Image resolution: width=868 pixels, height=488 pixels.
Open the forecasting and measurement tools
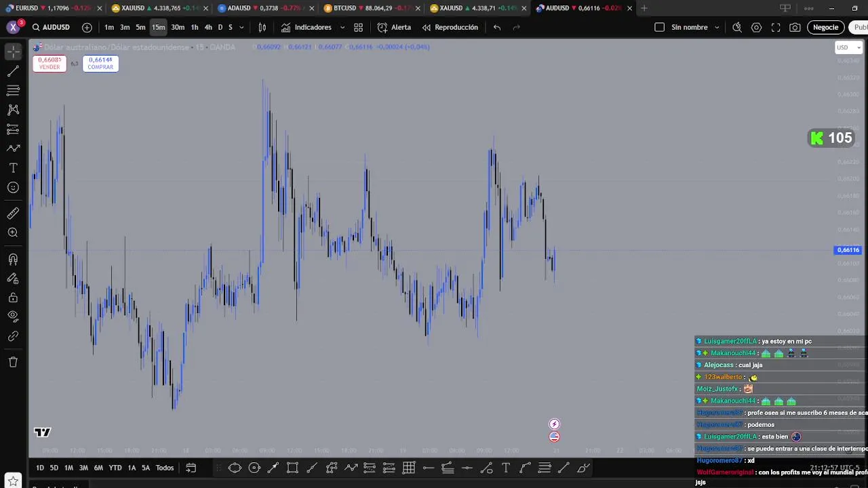click(13, 129)
